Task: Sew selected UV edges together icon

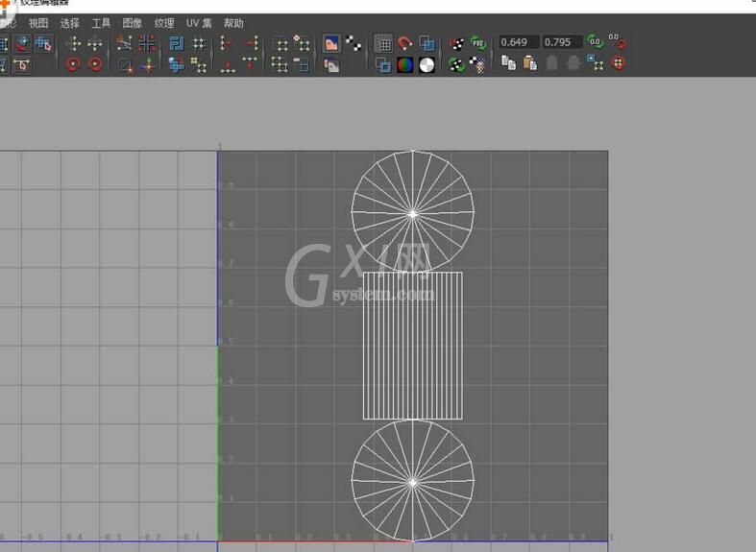Action: (125, 64)
